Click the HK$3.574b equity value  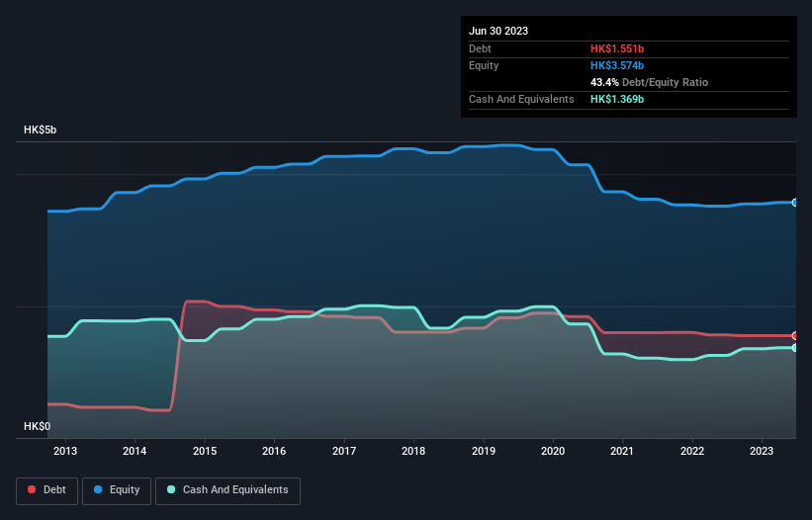point(617,65)
